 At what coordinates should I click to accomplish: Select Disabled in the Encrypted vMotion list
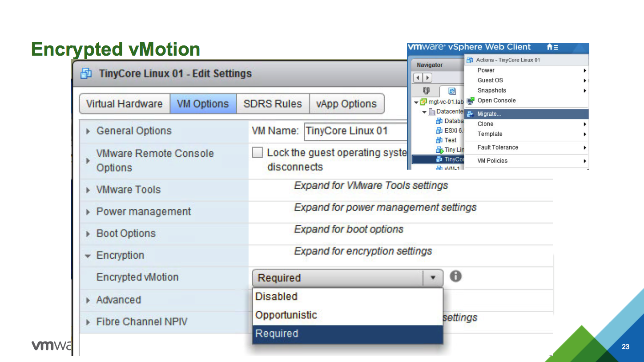tap(276, 297)
